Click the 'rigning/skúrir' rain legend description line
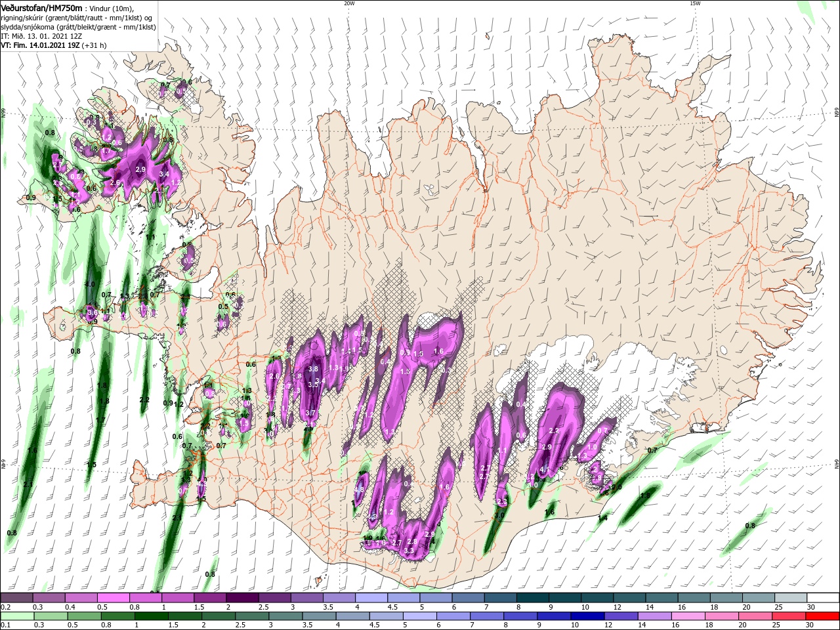 pos(75,18)
